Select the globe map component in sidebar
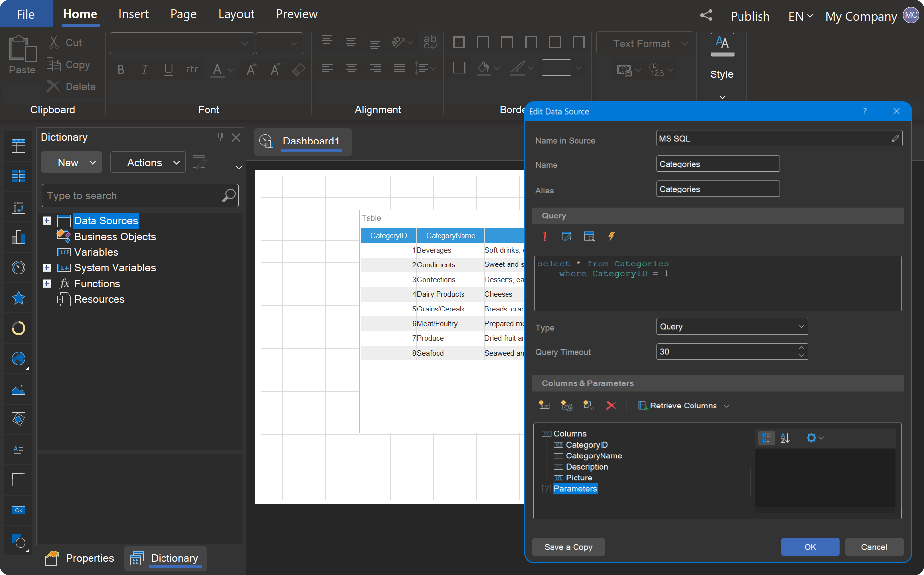The width and height of the screenshot is (924, 575). tap(19, 359)
